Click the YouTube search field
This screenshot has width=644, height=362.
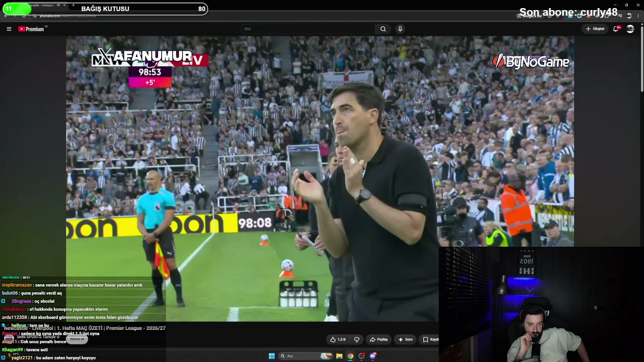[x=308, y=29]
